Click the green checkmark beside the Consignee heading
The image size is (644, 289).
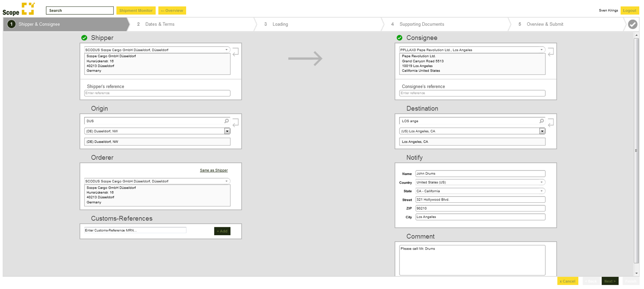pos(399,38)
